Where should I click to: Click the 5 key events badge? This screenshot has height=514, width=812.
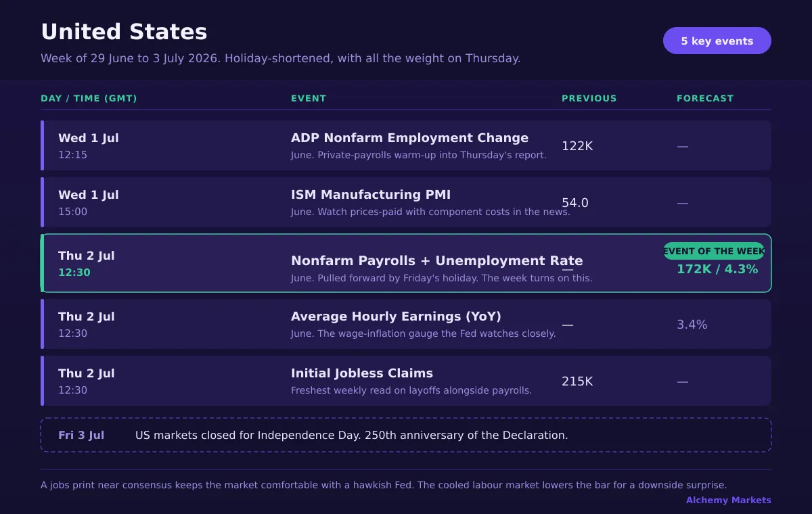point(717,41)
